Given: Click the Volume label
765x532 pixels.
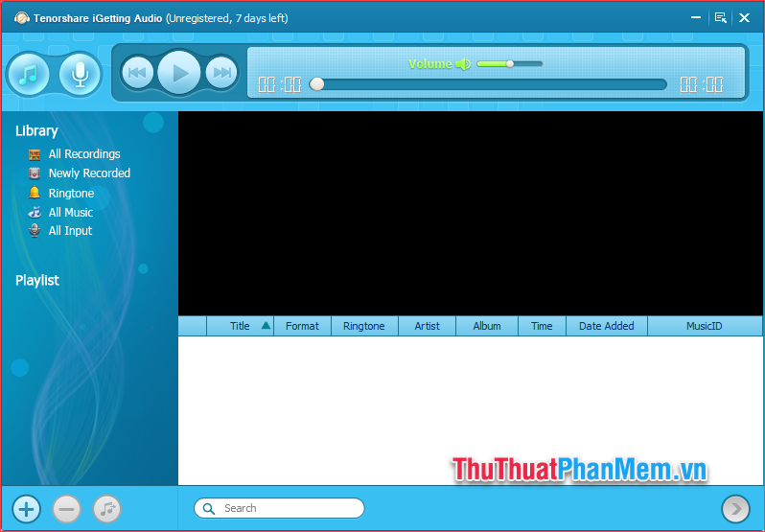Looking at the screenshot, I should click(429, 64).
